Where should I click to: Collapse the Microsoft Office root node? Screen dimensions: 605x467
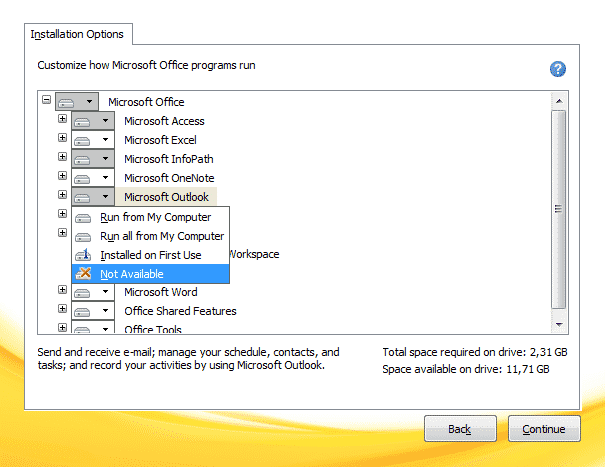pyautogui.click(x=47, y=100)
